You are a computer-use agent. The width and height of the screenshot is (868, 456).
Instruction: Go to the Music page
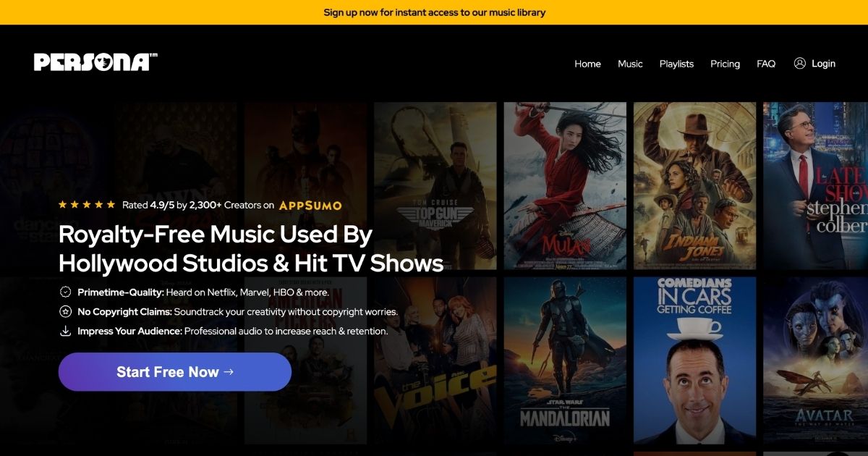630,64
